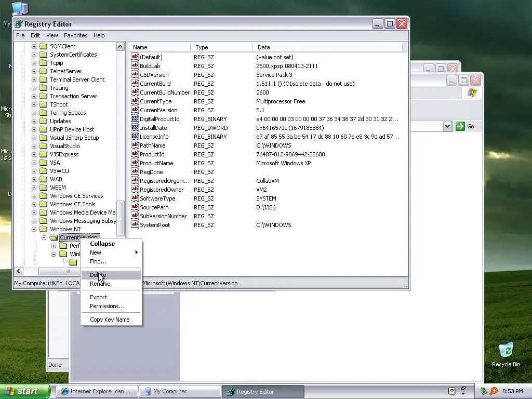Open the Help menu
The width and height of the screenshot is (532, 399).
click(x=99, y=35)
